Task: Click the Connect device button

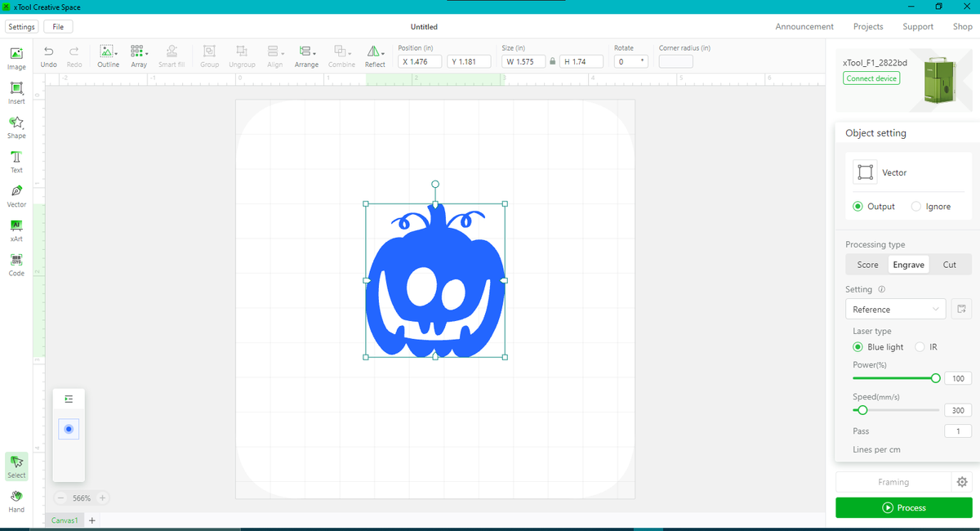Action: pos(871,78)
